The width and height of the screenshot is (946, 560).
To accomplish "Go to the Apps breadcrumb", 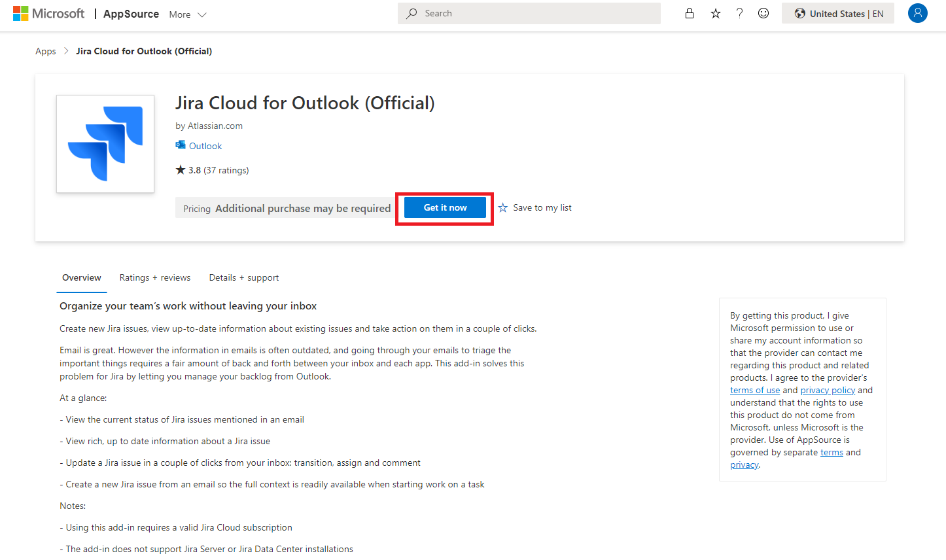I will 46,51.
